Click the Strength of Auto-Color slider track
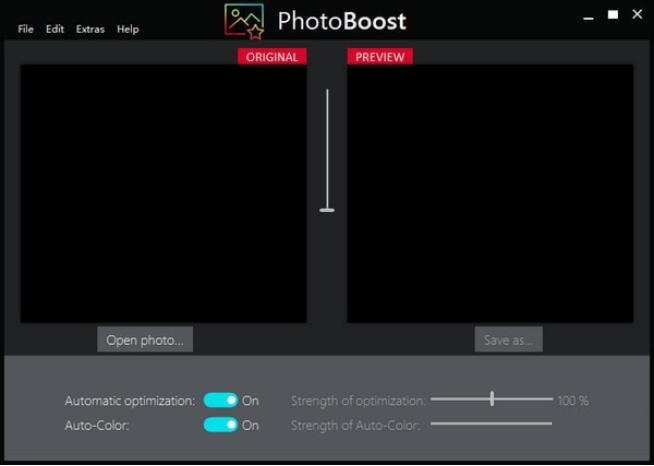The width and height of the screenshot is (654, 466). pyautogui.click(x=491, y=423)
